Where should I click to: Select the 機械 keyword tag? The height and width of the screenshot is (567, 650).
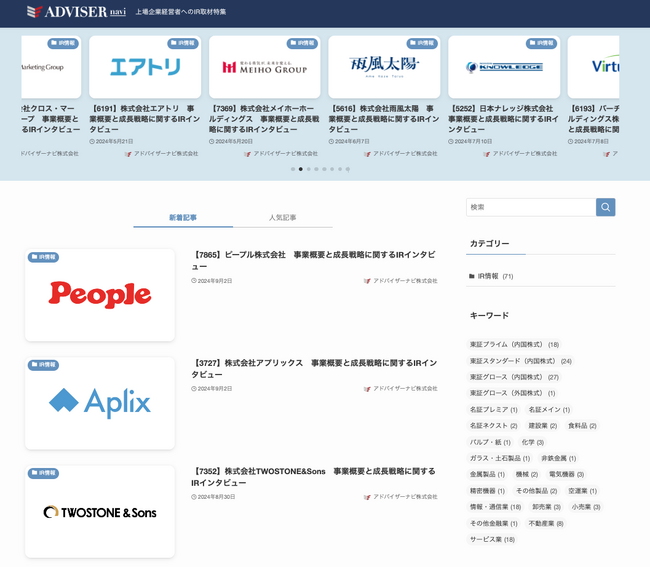pos(527,474)
